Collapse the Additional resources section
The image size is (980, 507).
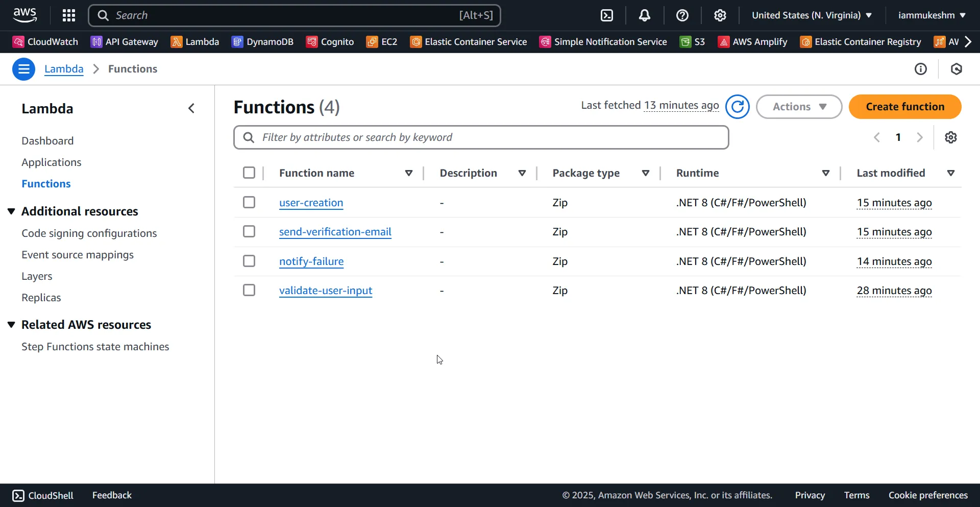[11, 211]
